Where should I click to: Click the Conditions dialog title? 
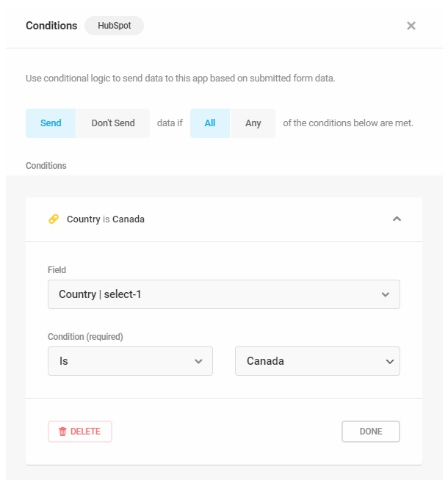[51, 26]
